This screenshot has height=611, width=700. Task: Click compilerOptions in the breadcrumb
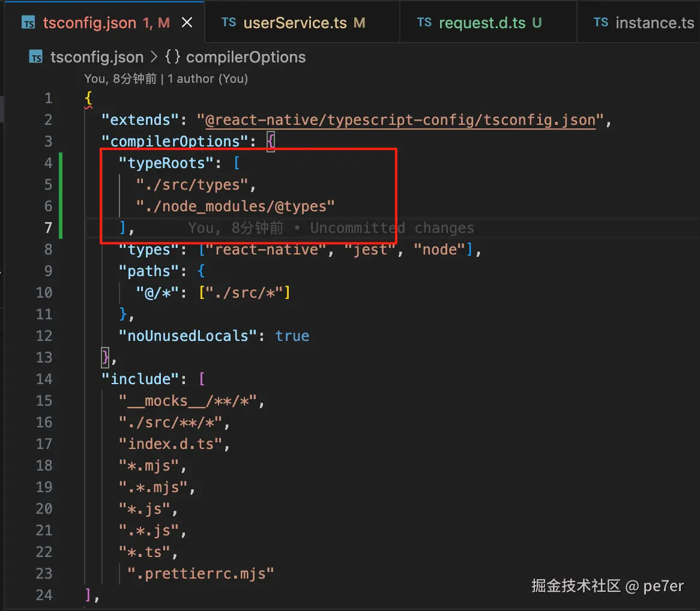tap(246, 57)
